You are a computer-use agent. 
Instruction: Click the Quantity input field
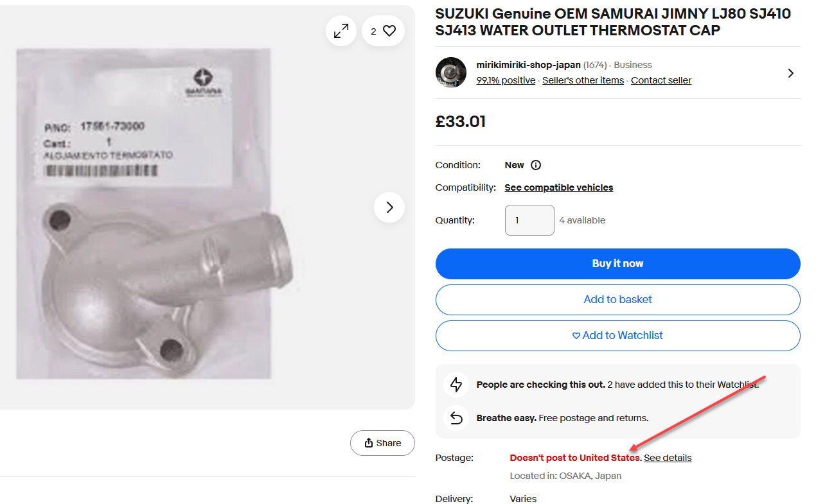tap(529, 220)
